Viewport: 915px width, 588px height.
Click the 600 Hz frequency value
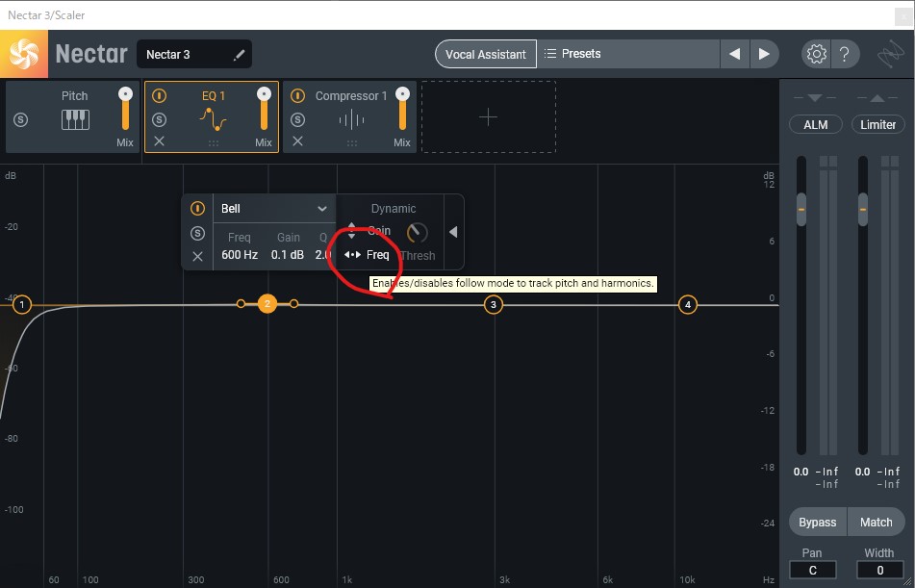coord(240,255)
